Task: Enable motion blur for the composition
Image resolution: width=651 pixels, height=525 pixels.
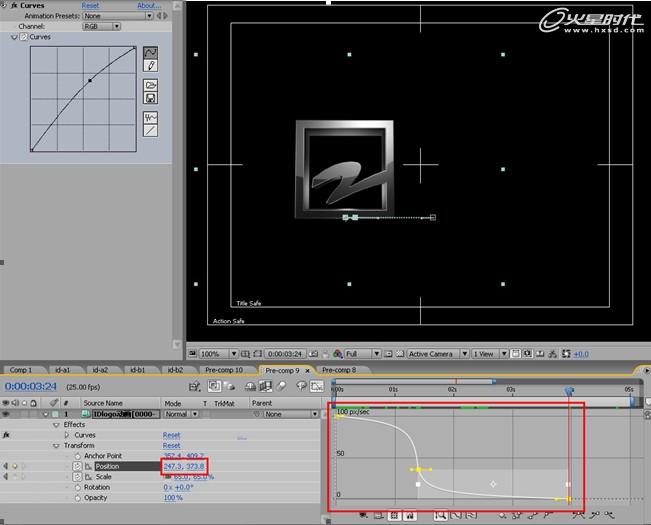Action: (x=281, y=386)
